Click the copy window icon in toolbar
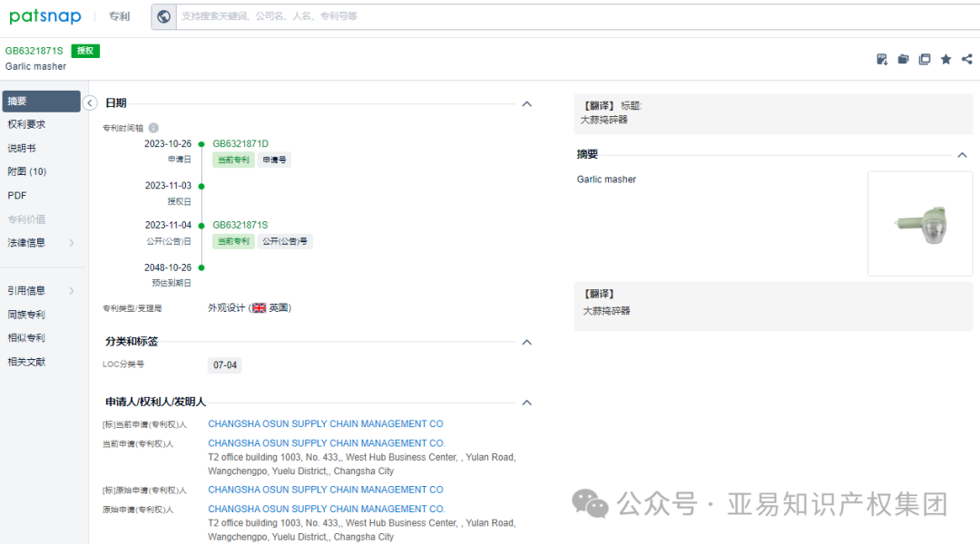Screen dimensions: 980x544 (x=925, y=59)
